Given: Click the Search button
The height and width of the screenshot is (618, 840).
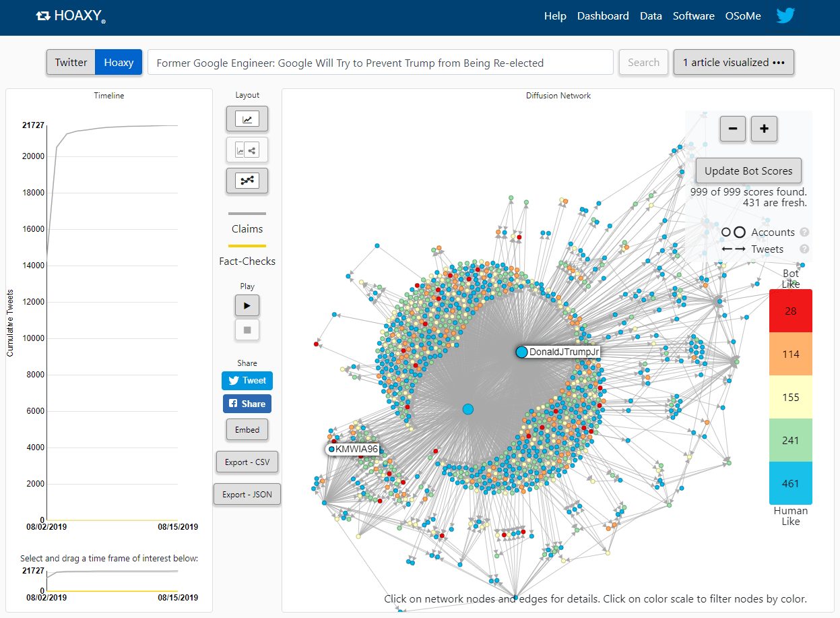Looking at the screenshot, I should tap(643, 62).
